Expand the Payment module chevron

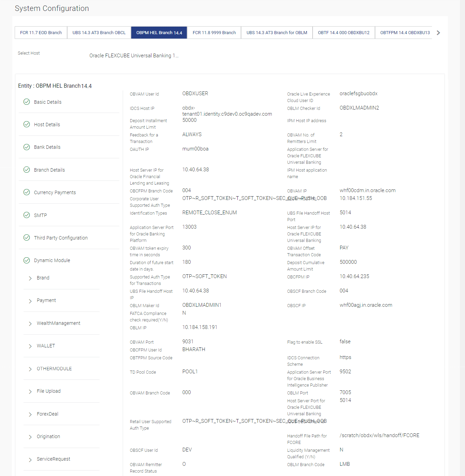(x=30, y=301)
